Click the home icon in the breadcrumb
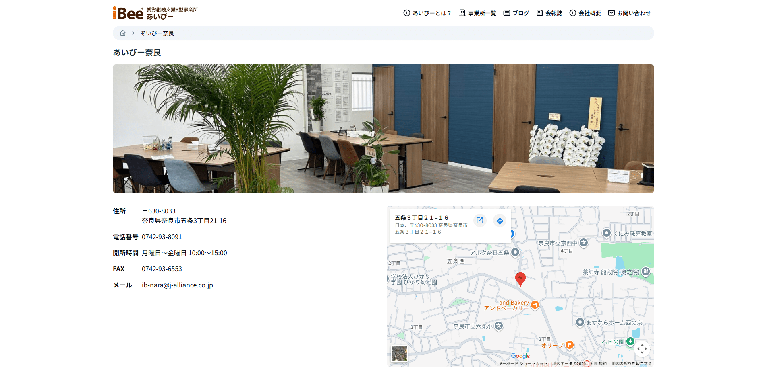Image resolution: width=767 pixels, height=375 pixels. 122,33
